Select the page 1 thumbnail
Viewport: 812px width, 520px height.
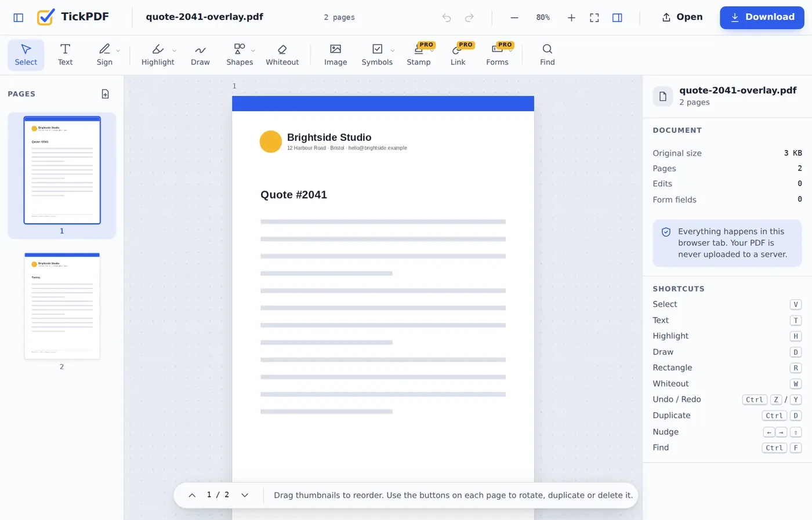[x=62, y=170]
